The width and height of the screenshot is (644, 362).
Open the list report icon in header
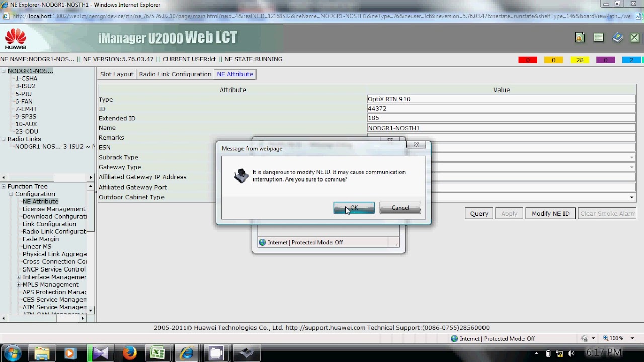coord(598,38)
